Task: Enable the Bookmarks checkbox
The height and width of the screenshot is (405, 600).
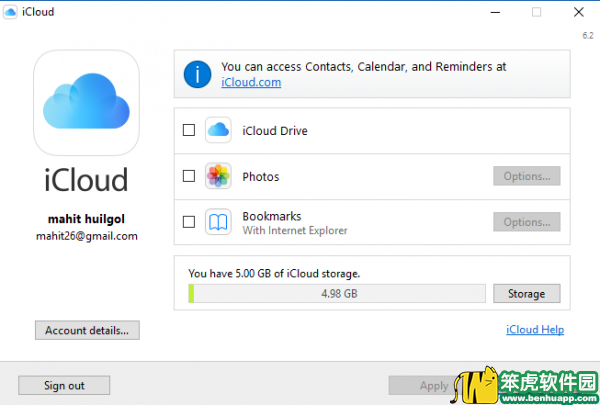Action: tap(189, 222)
